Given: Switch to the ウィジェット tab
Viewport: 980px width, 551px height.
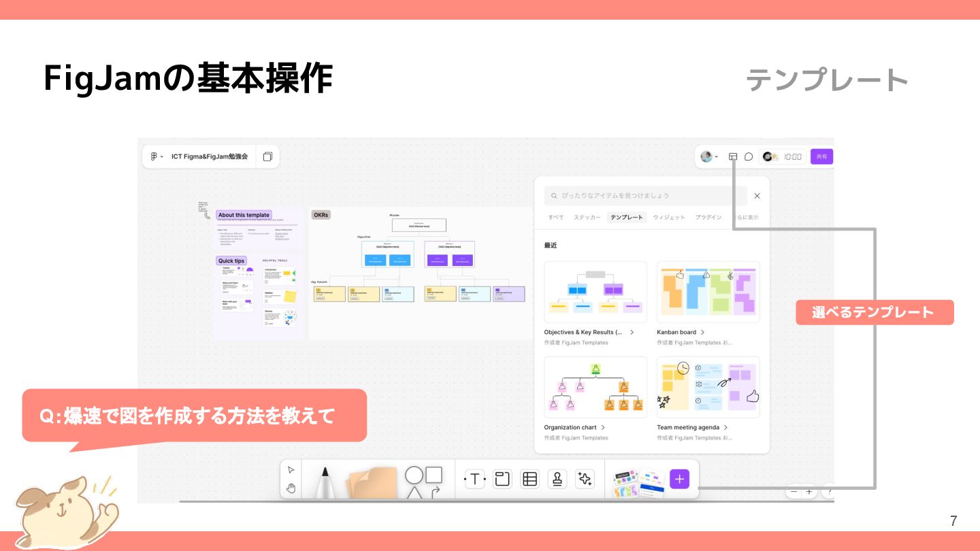Looking at the screenshot, I should 669,217.
